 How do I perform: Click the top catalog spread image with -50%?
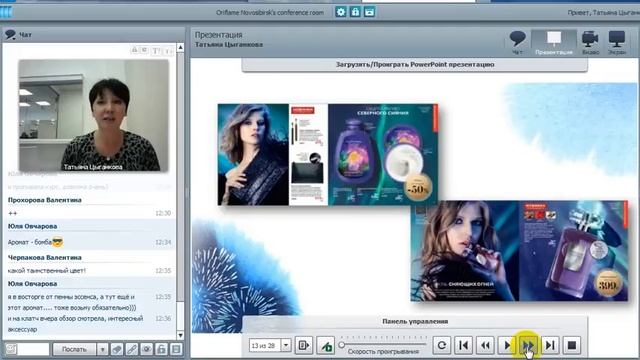pyautogui.click(x=328, y=154)
